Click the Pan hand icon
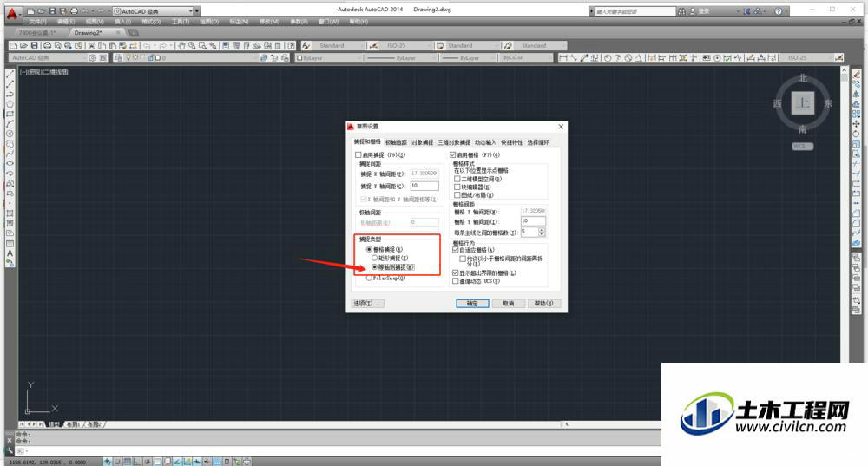 coord(181,45)
